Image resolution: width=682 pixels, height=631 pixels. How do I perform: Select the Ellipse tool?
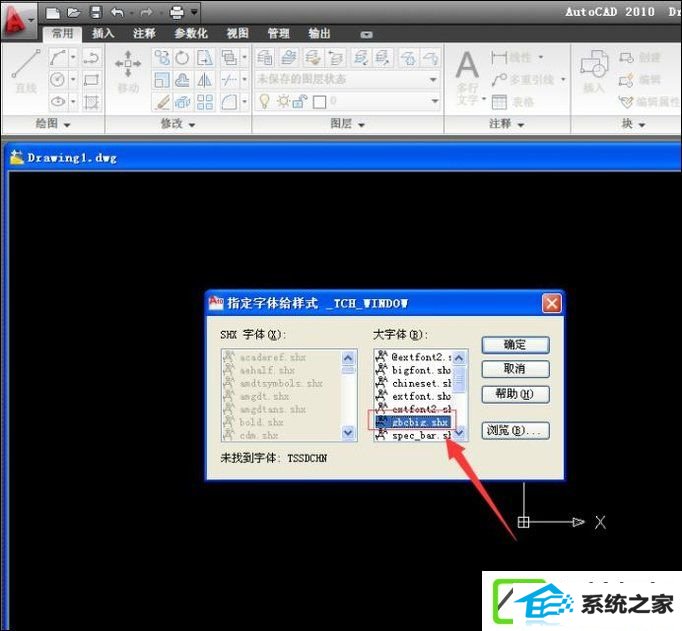pos(58,102)
